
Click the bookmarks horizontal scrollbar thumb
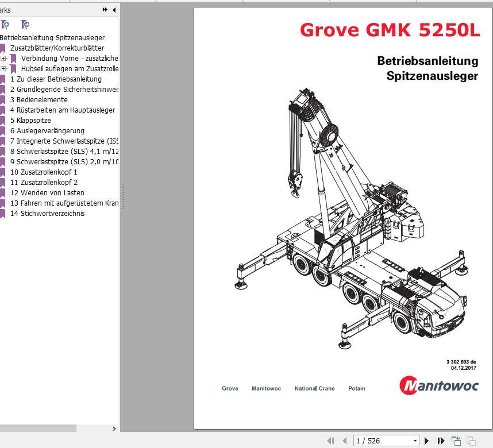coord(38,428)
